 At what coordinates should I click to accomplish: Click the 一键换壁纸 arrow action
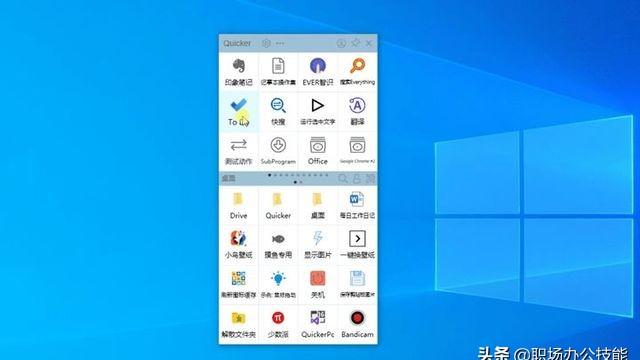click(357, 245)
